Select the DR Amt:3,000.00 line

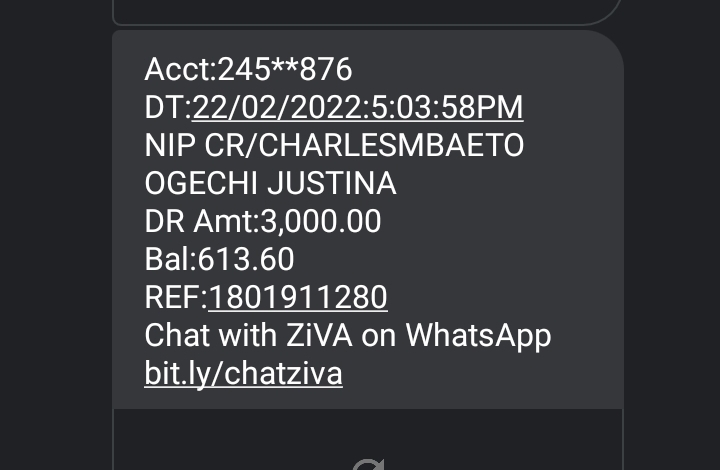(263, 221)
